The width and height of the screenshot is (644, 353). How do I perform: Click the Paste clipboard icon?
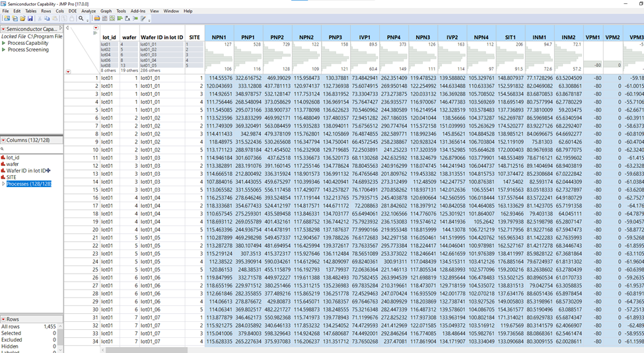[x=55, y=19]
